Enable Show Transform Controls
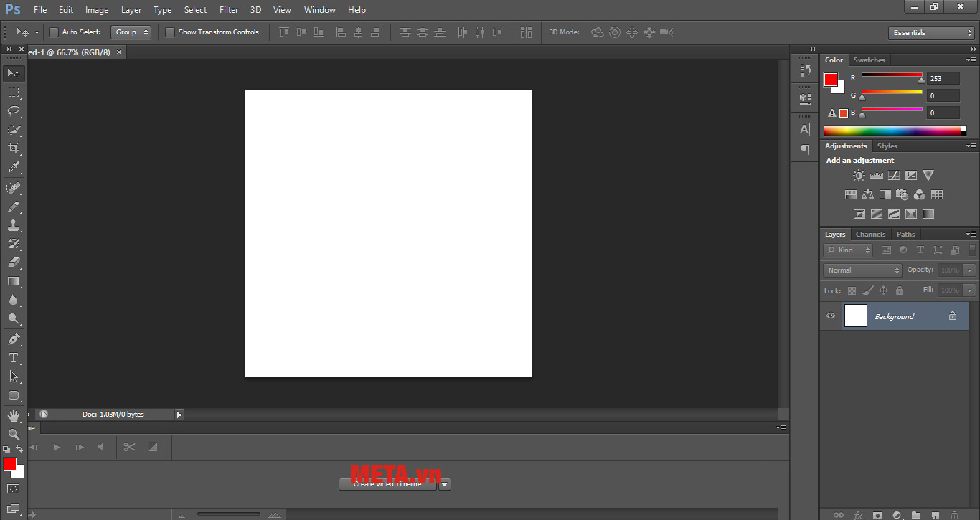This screenshot has width=980, height=520. click(170, 32)
